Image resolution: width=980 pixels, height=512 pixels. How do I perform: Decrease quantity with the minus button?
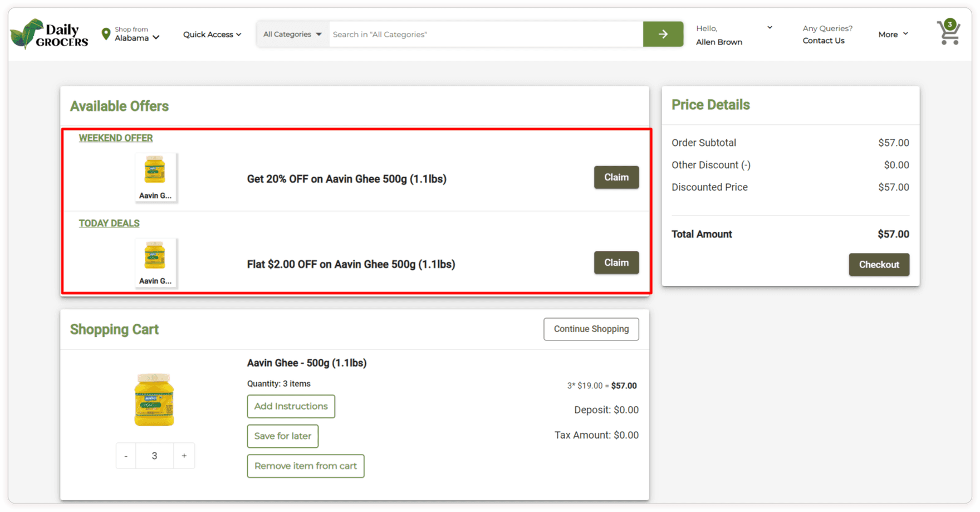pyautogui.click(x=126, y=456)
